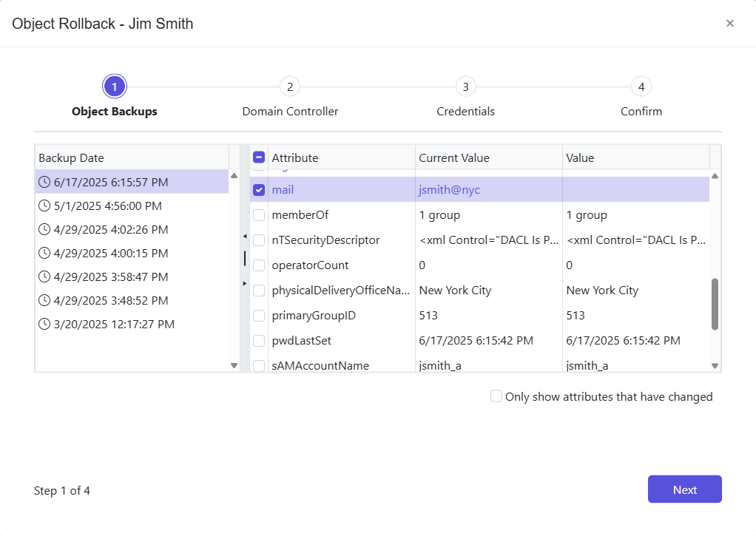This screenshot has width=756, height=536.
Task: Close the Object Rollback dialog
Action: point(730,23)
